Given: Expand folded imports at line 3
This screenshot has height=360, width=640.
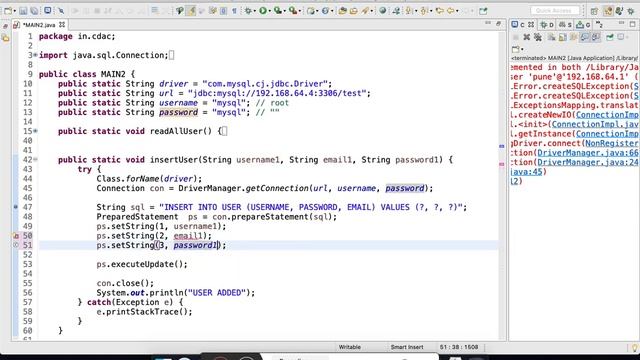Looking at the screenshot, I should pyautogui.click(x=36, y=55).
